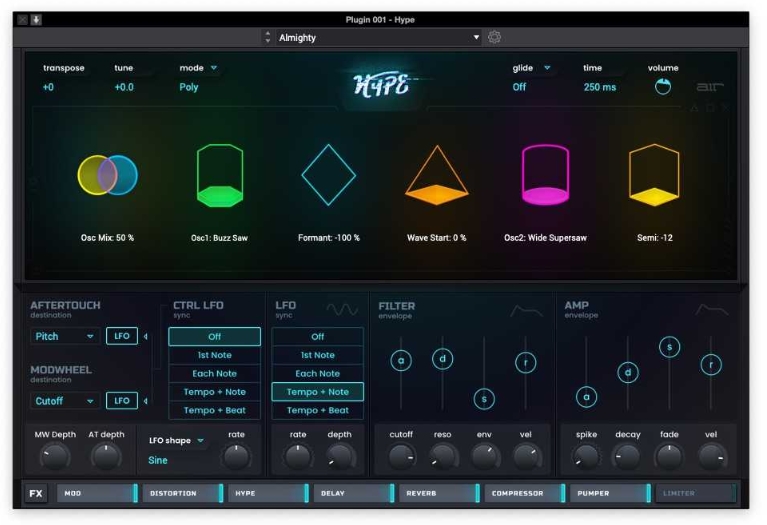
Task: Select LFO sync 1st Note
Action: click(x=317, y=355)
